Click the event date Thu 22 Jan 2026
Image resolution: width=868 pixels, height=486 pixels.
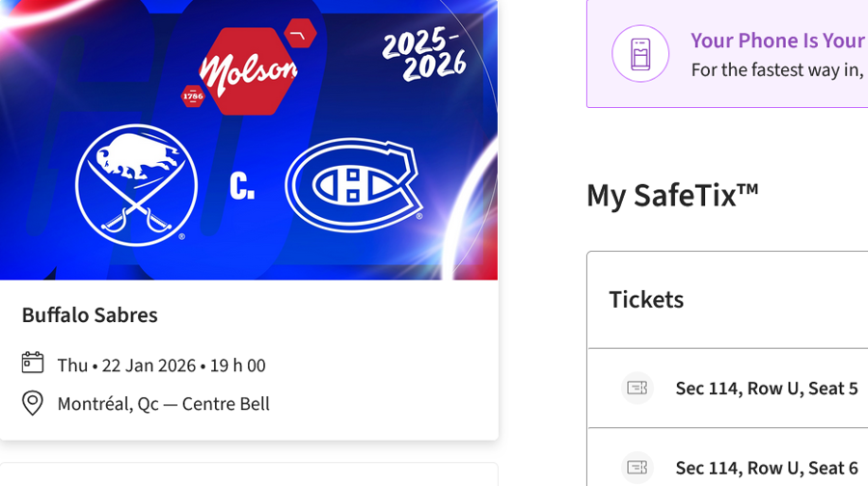161,365
